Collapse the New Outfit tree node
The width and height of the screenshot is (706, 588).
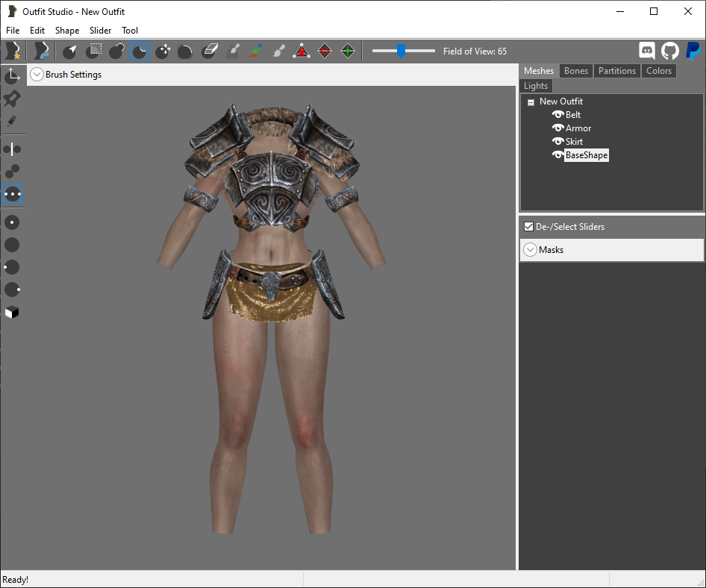(531, 102)
